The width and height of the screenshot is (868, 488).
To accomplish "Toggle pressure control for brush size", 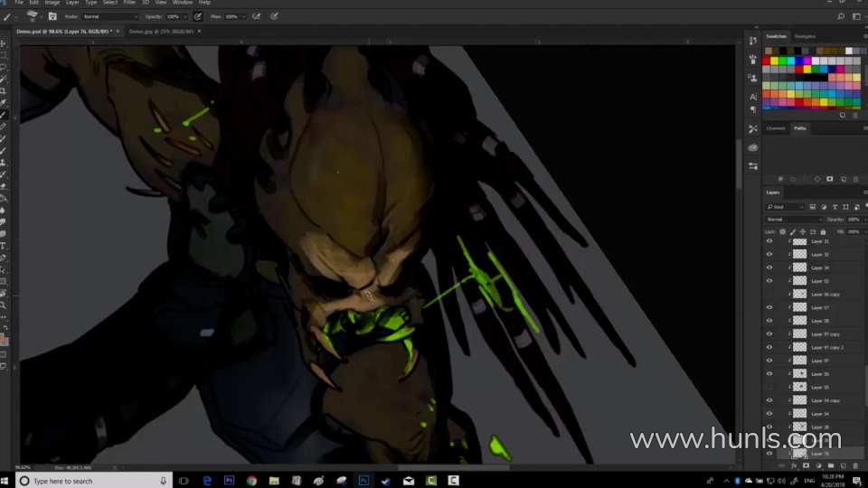I will coord(274,16).
